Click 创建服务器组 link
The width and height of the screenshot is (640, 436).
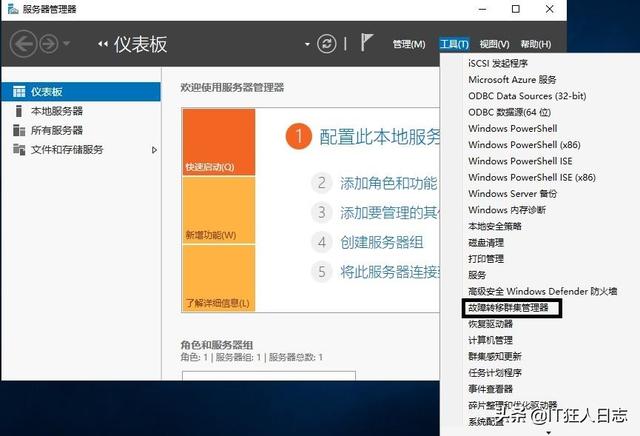382,242
